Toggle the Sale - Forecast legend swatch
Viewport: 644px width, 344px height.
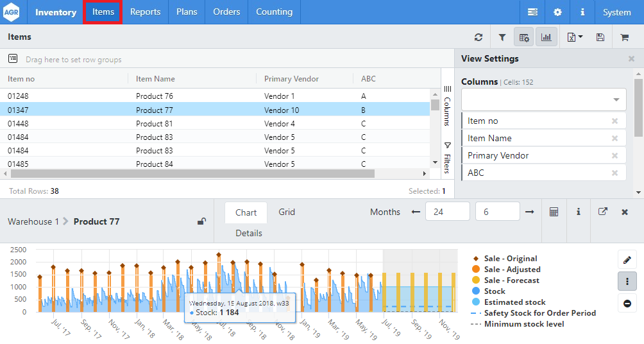tap(477, 280)
